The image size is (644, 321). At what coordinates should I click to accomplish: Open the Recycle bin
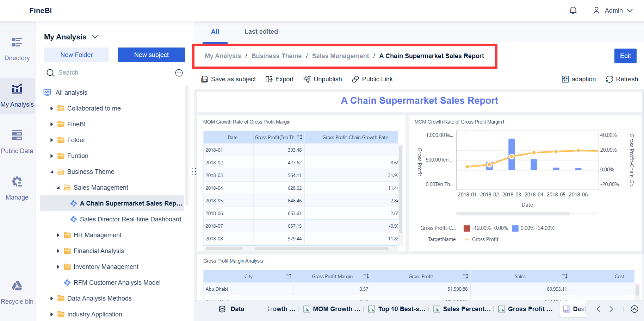click(17, 292)
